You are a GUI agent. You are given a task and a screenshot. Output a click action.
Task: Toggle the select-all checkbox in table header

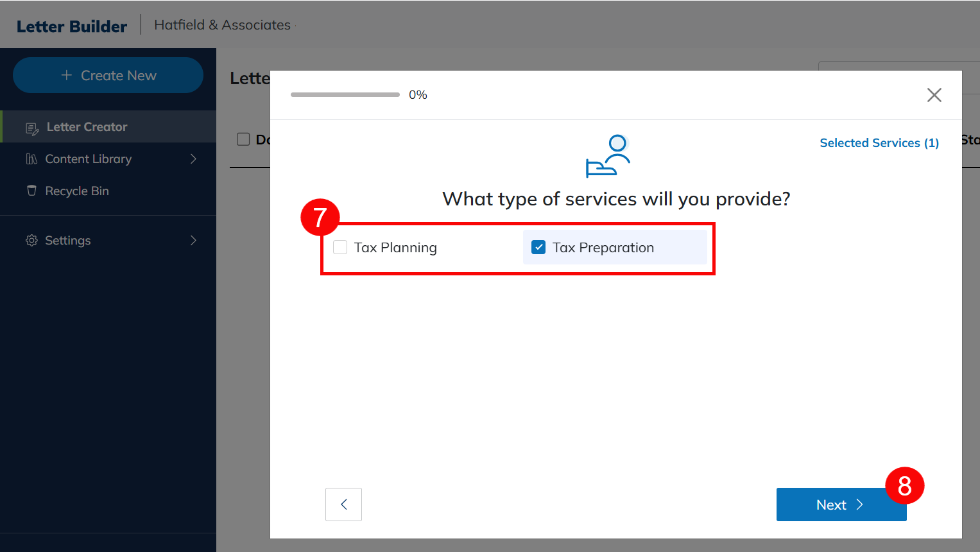point(243,139)
